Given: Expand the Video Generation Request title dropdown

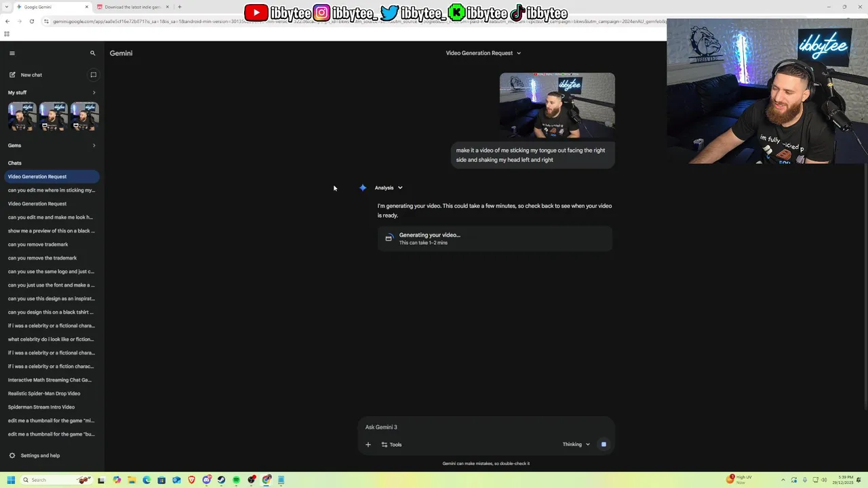Looking at the screenshot, I should click(519, 53).
